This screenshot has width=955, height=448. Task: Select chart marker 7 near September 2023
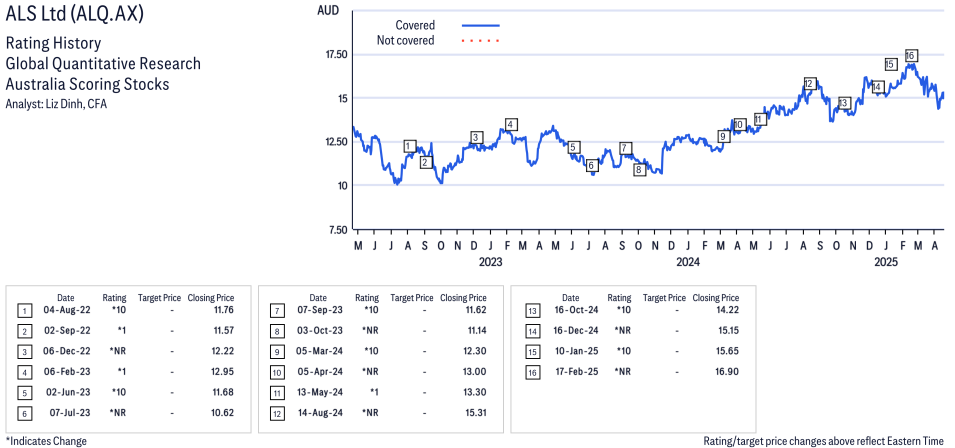(626, 148)
